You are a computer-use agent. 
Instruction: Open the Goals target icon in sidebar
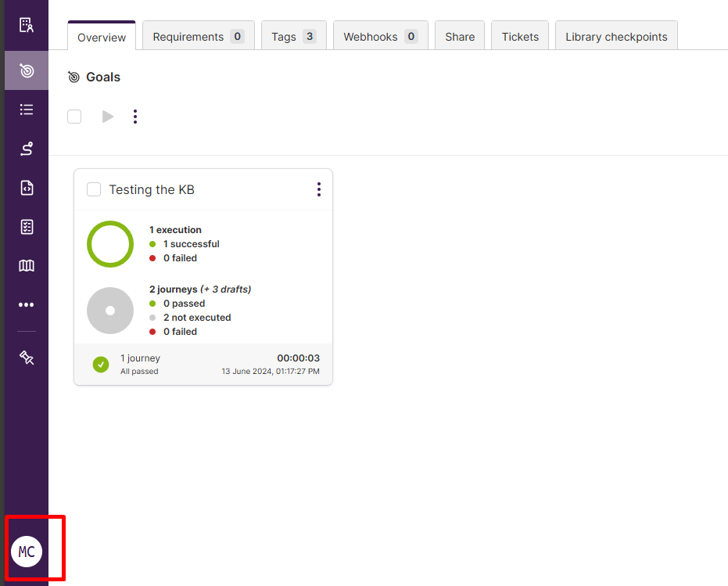(x=27, y=70)
